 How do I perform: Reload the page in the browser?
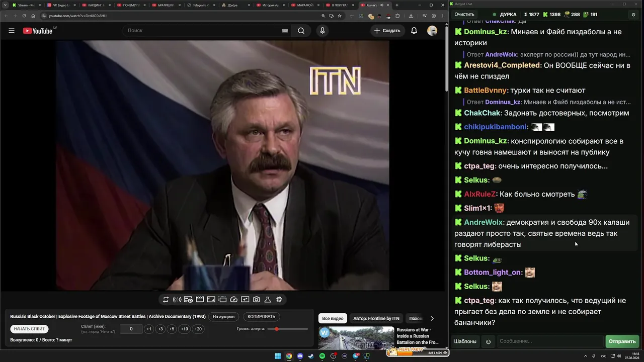click(x=24, y=16)
